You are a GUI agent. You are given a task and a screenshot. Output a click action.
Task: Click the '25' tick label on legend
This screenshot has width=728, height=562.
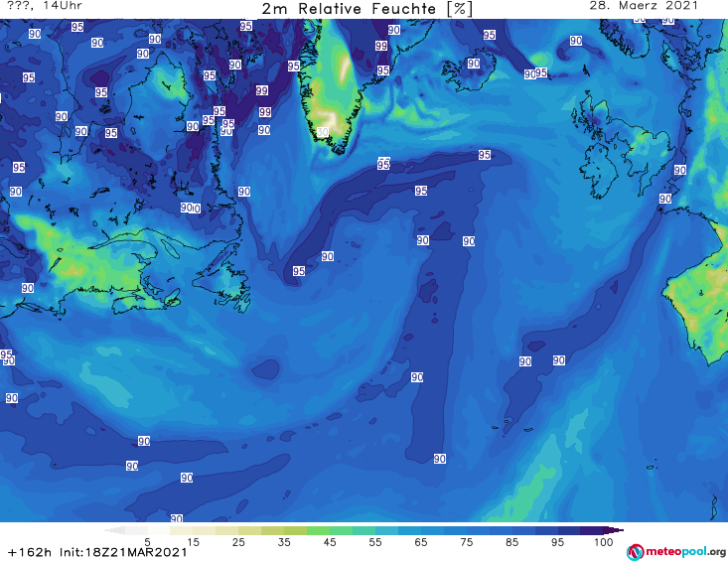click(x=238, y=542)
